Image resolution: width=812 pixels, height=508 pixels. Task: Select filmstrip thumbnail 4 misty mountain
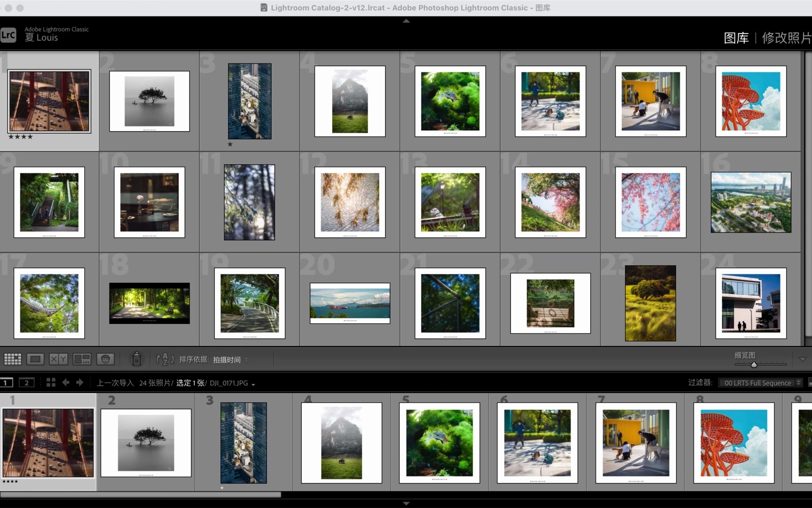342,443
